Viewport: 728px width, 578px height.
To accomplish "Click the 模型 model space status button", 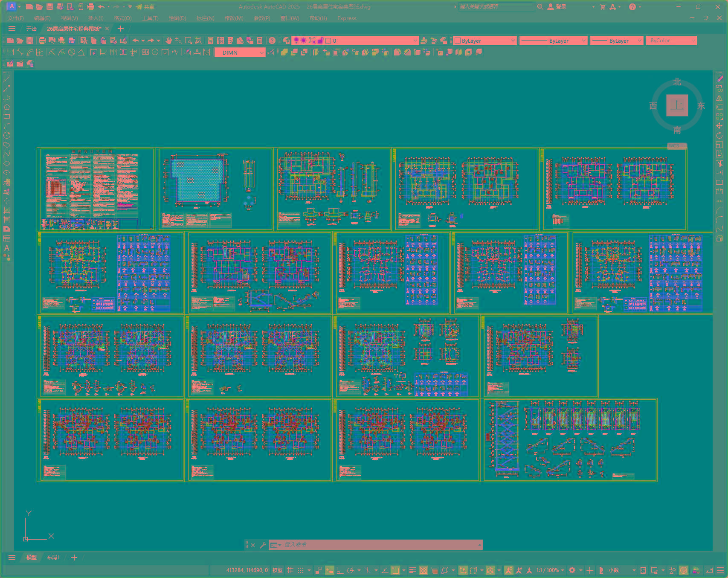I will click(278, 570).
